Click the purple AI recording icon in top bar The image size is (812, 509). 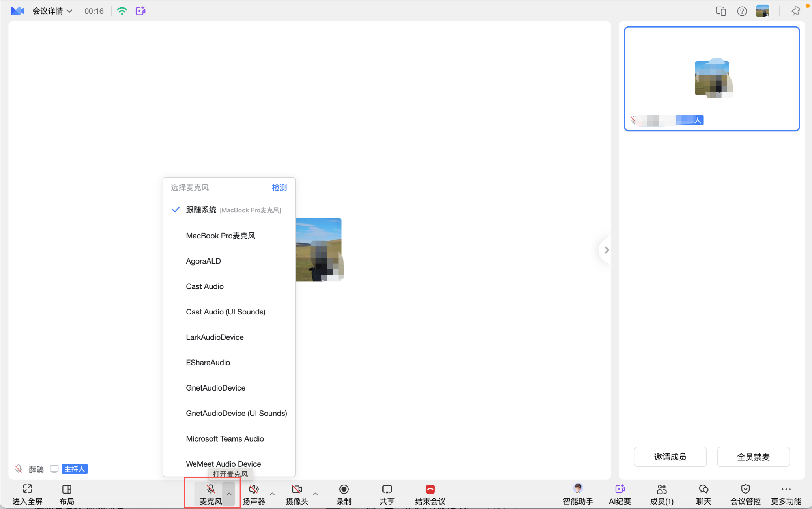140,11
